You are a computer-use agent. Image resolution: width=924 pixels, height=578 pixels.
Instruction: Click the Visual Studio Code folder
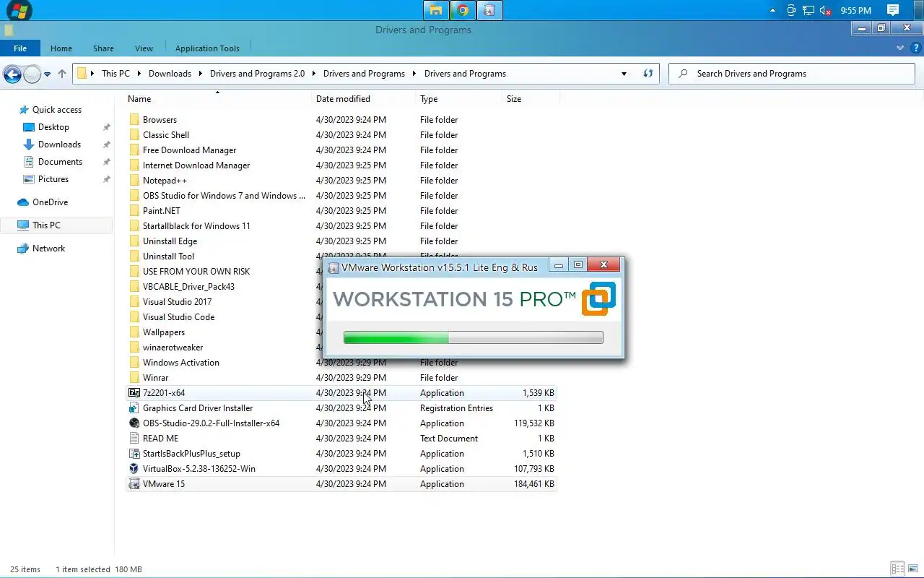(x=178, y=317)
